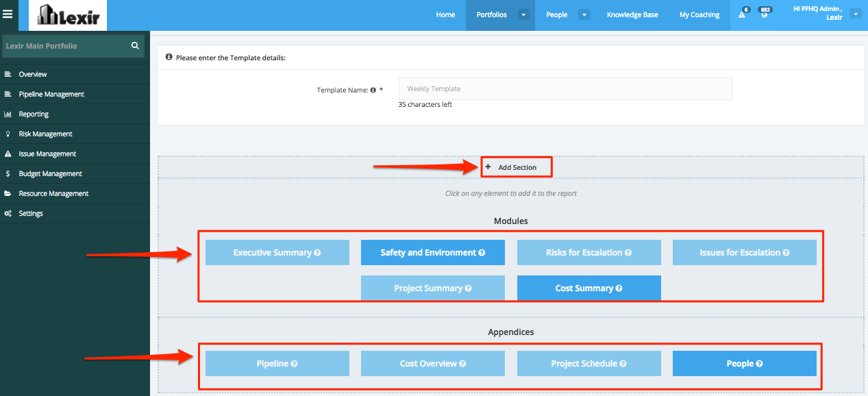Click the help icon on Project Summary
868x396 pixels.
(468, 288)
